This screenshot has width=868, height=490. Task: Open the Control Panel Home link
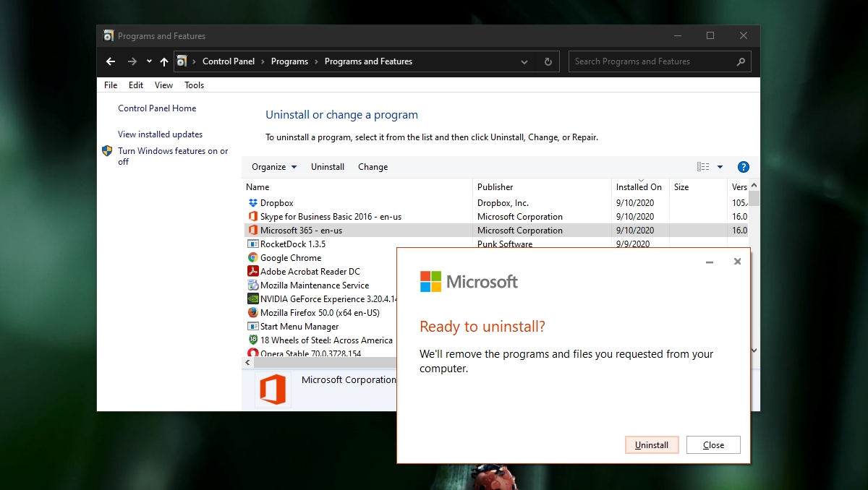(x=157, y=108)
